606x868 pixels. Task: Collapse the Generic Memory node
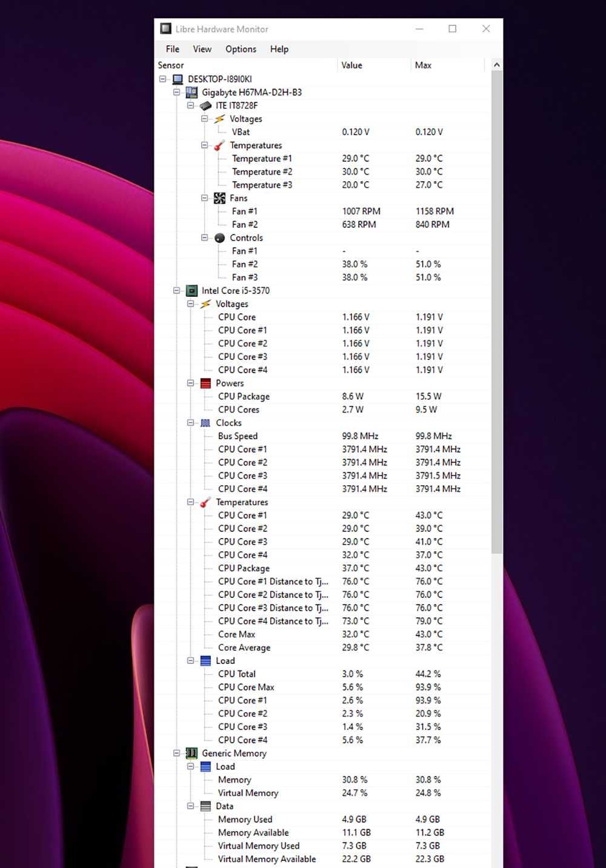click(176, 753)
